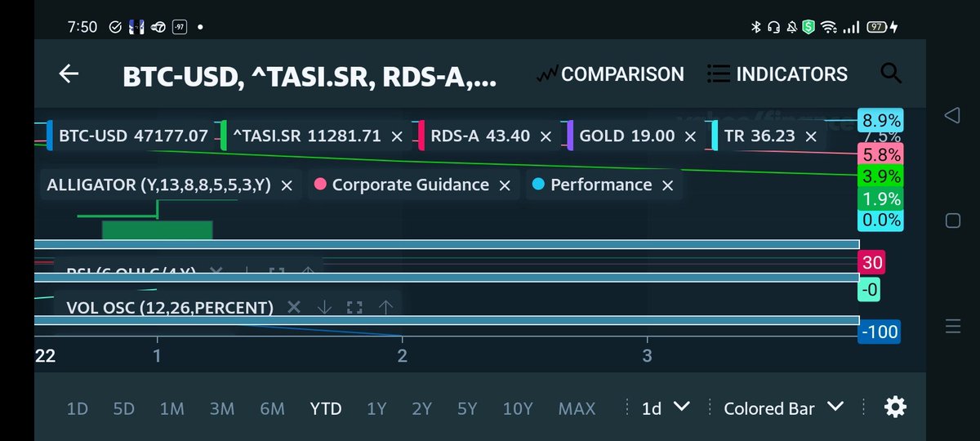Select the 1M time range
The height and width of the screenshot is (441, 980).
171,408
